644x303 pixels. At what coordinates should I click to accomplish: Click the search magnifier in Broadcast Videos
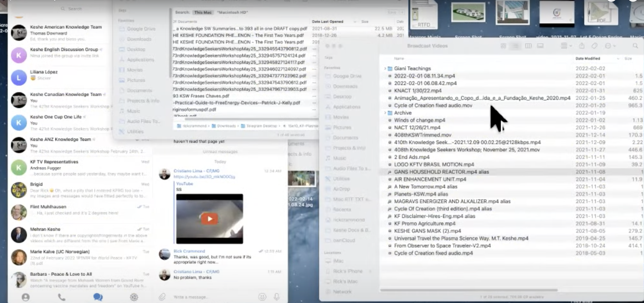pos(635,46)
